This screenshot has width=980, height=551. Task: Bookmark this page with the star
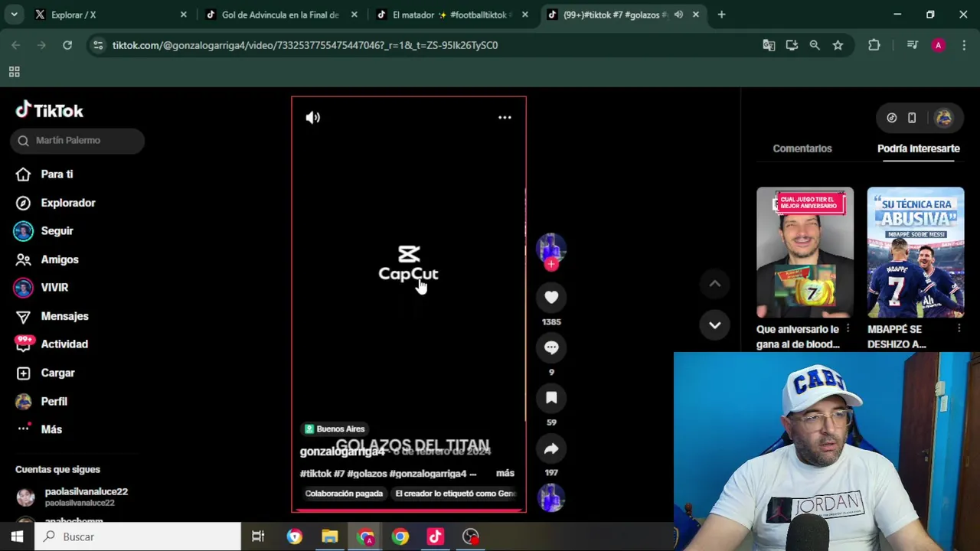pos(838,45)
